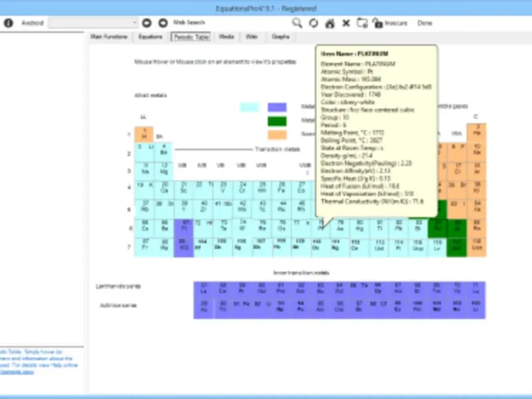Select the Ruthenium (Ru) element cell
The height and width of the screenshot is (399, 532).
[281, 209]
